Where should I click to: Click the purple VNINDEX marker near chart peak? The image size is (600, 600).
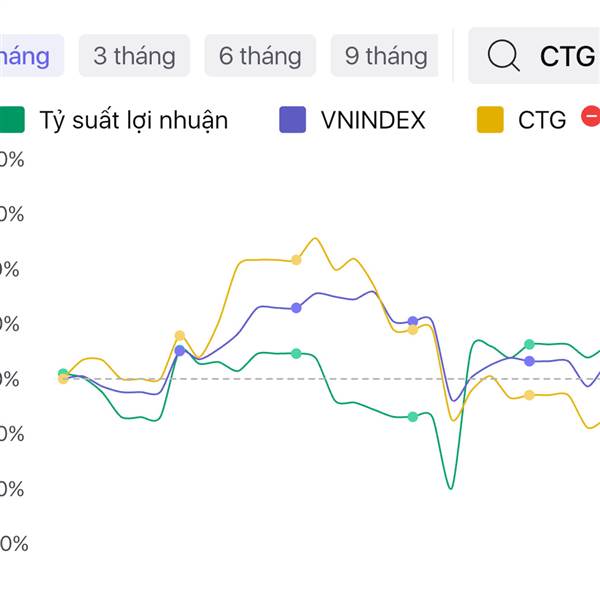pyautogui.click(x=297, y=308)
